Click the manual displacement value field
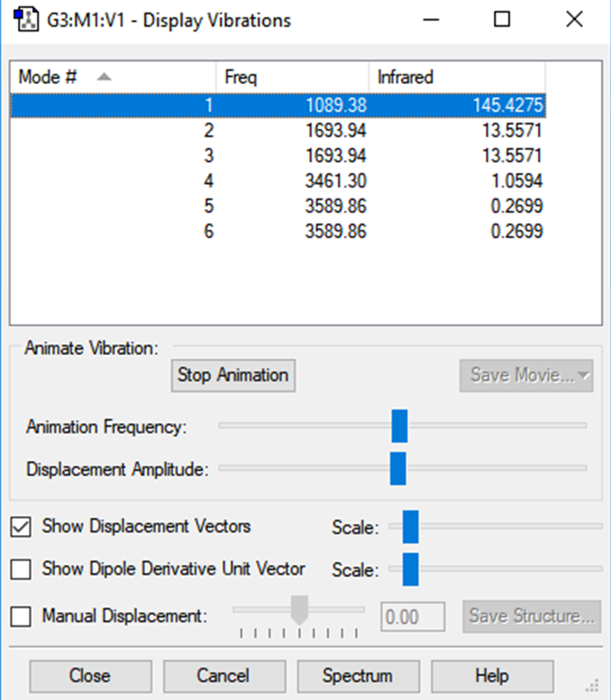This screenshot has height=700, width=611. tap(413, 617)
